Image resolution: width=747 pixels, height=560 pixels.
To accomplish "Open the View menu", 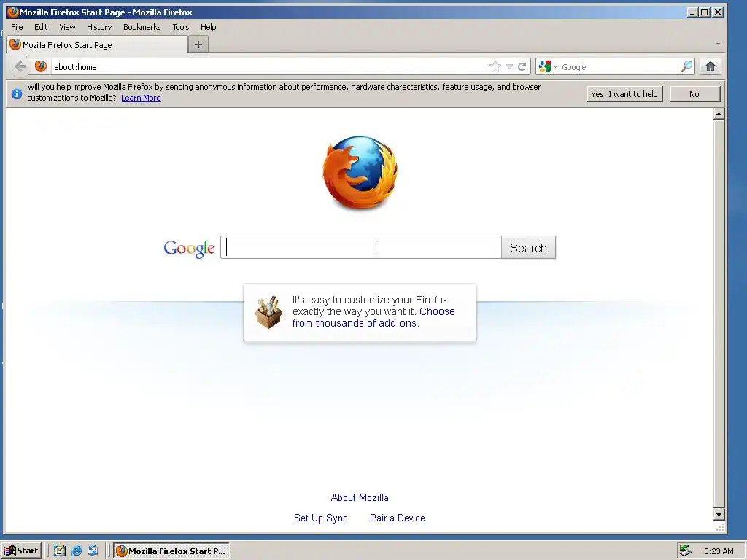I will [67, 27].
